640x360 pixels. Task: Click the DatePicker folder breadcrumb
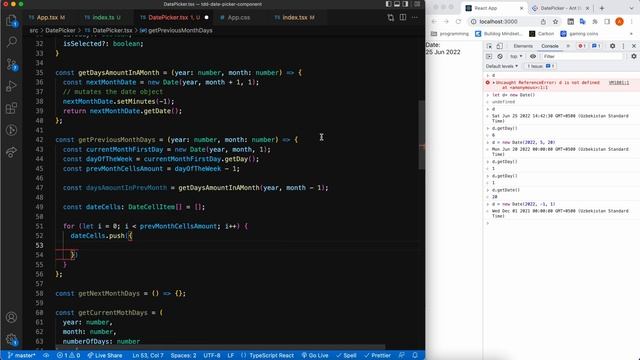(x=60, y=31)
